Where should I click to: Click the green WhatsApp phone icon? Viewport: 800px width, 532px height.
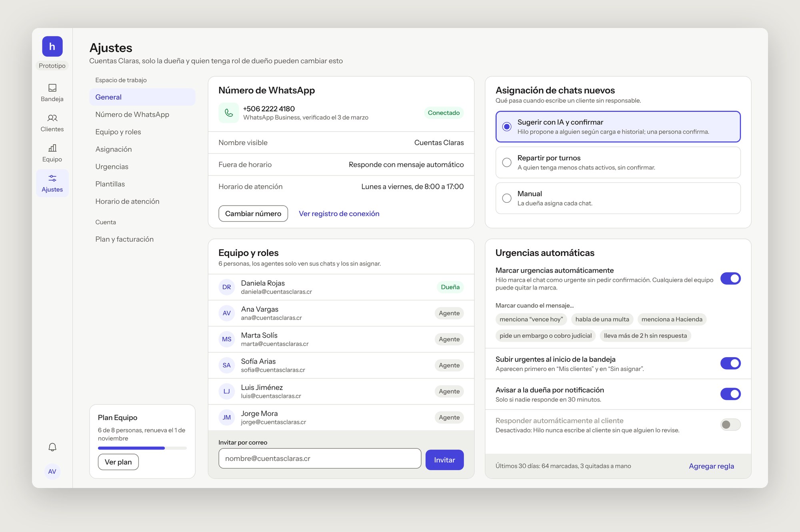click(x=229, y=113)
